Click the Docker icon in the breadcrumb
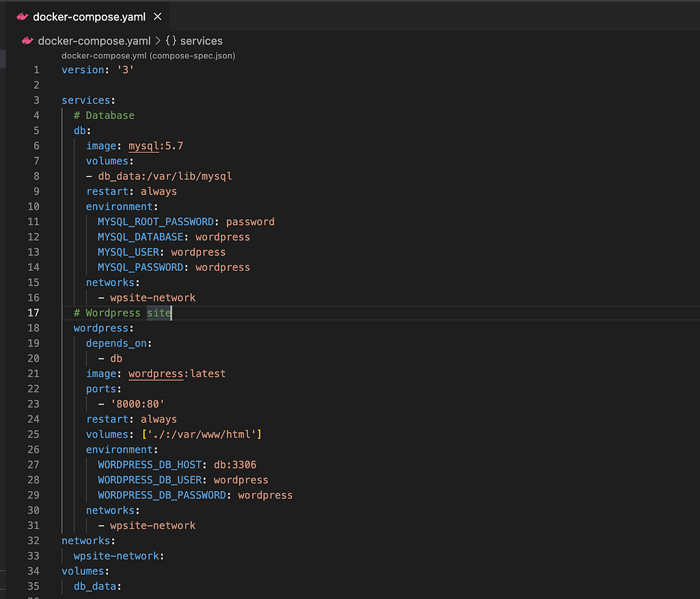The width and height of the screenshot is (700, 599). (27, 40)
